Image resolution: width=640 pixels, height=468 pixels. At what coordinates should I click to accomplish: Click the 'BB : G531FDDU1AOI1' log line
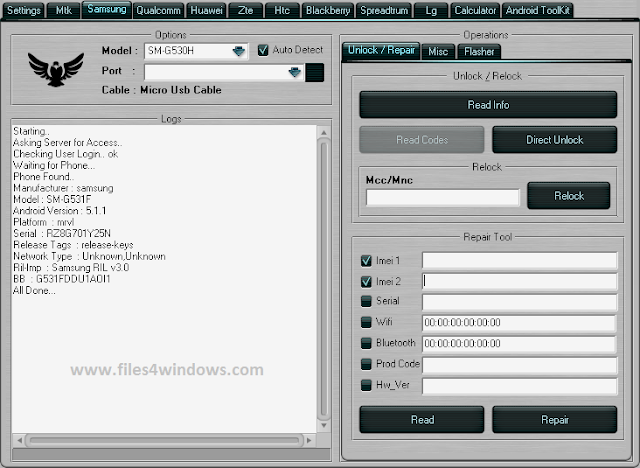[x=62, y=279]
